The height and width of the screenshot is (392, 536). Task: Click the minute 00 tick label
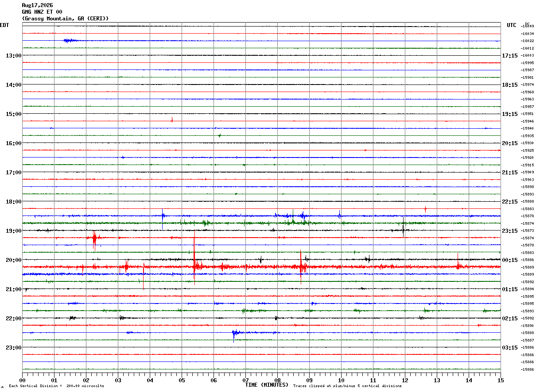[x=23, y=380]
